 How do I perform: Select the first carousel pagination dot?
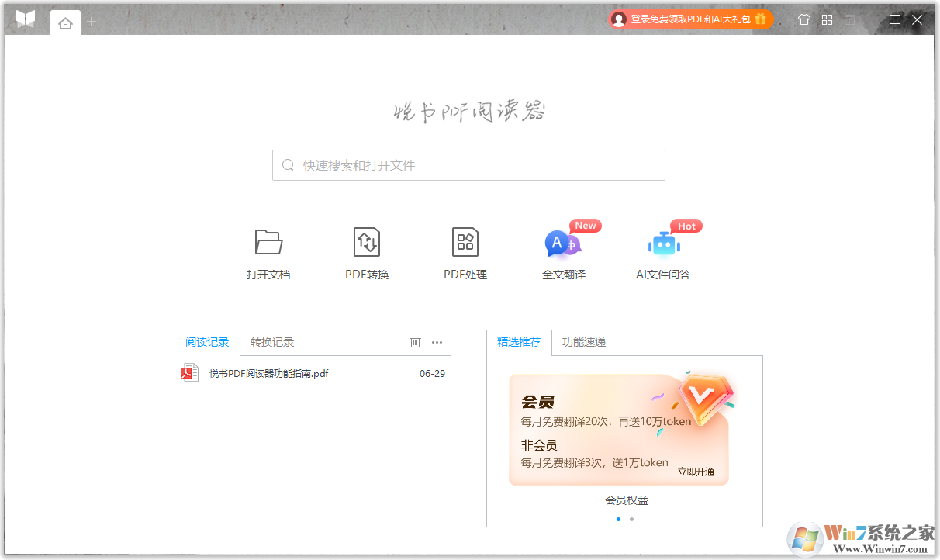pyautogui.click(x=618, y=518)
